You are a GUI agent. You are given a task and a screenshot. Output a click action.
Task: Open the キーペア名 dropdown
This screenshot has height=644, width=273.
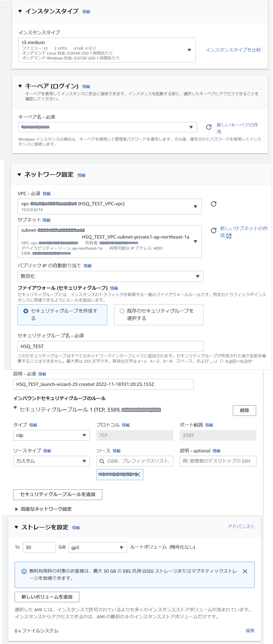(x=108, y=127)
